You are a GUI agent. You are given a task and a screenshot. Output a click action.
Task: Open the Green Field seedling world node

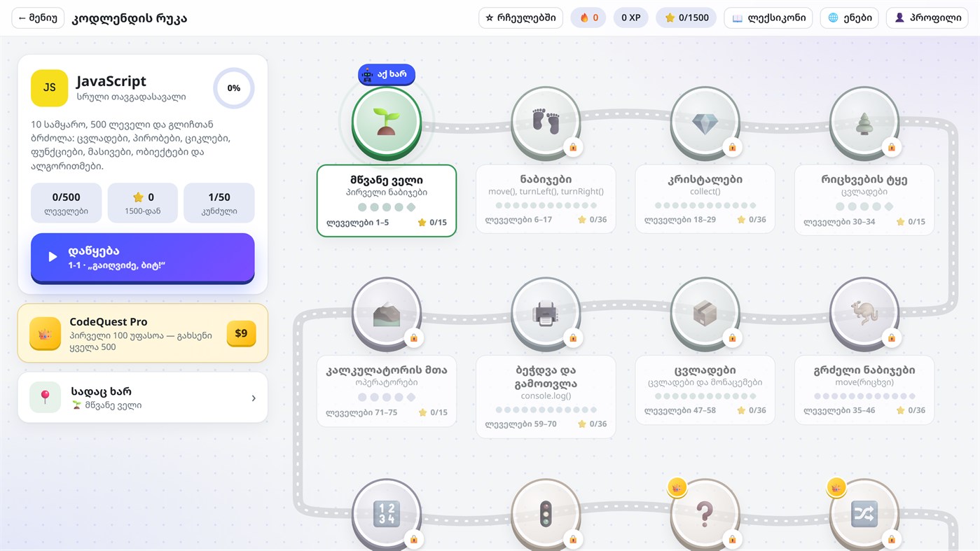point(387,121)
